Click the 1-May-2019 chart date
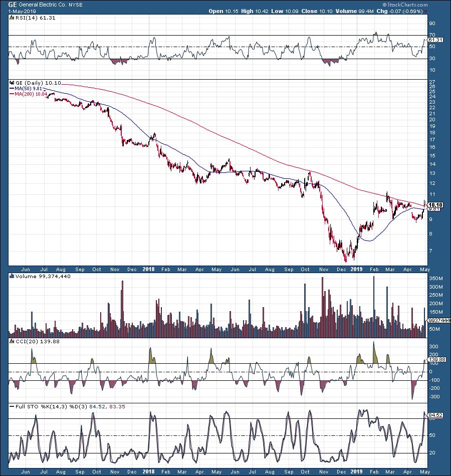This screenshot has width=451, height=476. (x=22, y=12)
